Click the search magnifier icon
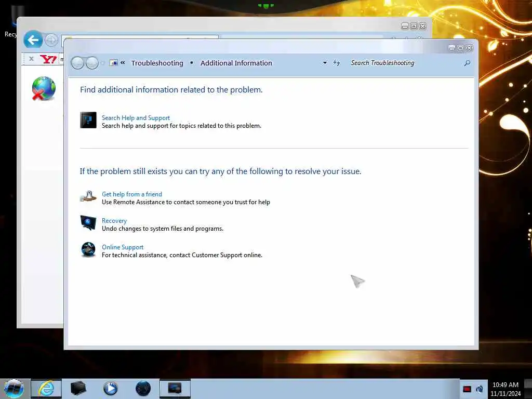Image resolution: width=532 pixels, height=399 pixels. (467, 63)
